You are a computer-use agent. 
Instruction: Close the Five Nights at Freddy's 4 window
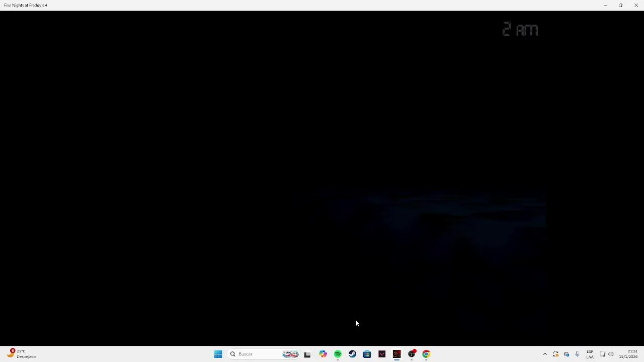[636, 5]
